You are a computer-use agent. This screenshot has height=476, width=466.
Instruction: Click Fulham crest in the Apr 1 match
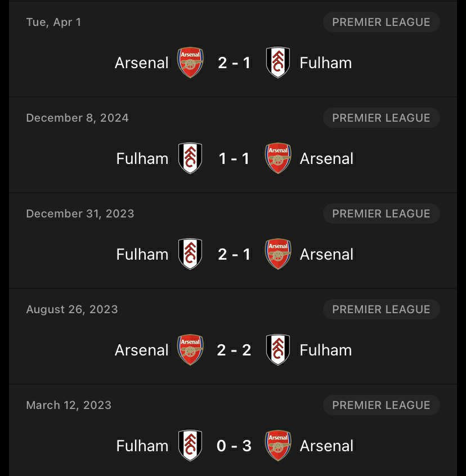point(277,63)
